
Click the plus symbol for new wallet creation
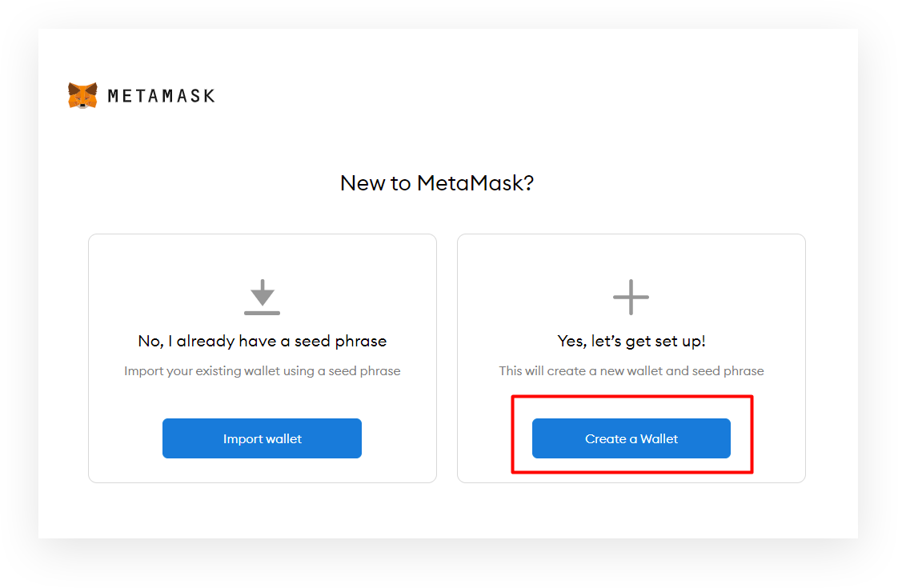click(x=631, y=296)
